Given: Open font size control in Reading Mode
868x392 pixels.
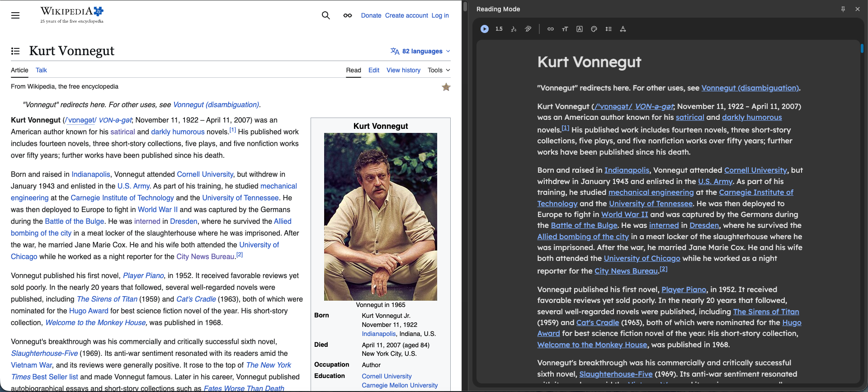Looking at the screenshot, I should click(x=565, y=29).
